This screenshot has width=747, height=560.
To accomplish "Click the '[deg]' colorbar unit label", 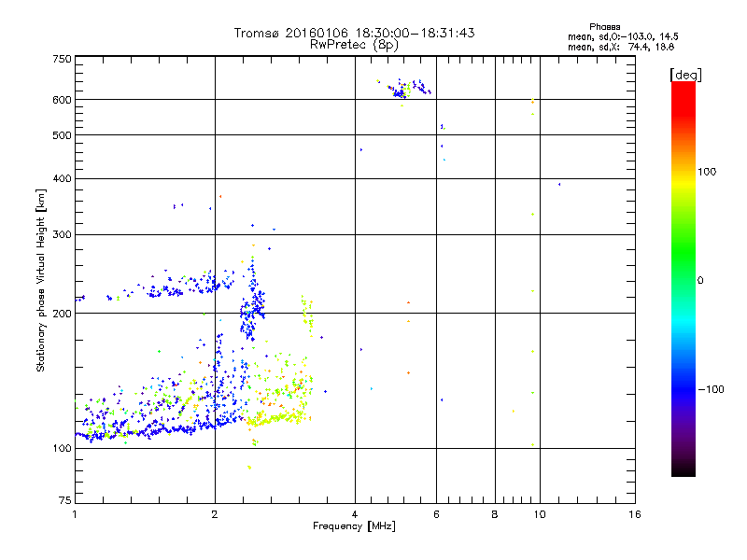I will pyautogui.click(x=685, y=75).
